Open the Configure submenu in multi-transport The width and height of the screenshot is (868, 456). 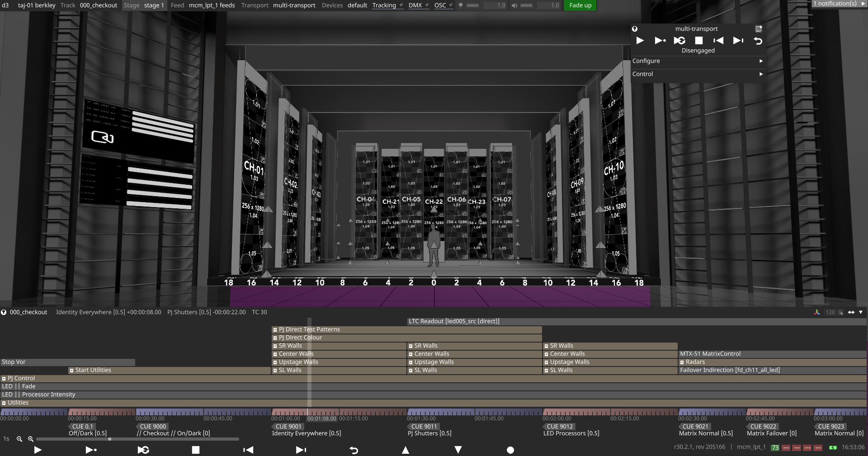pos(698,61)
